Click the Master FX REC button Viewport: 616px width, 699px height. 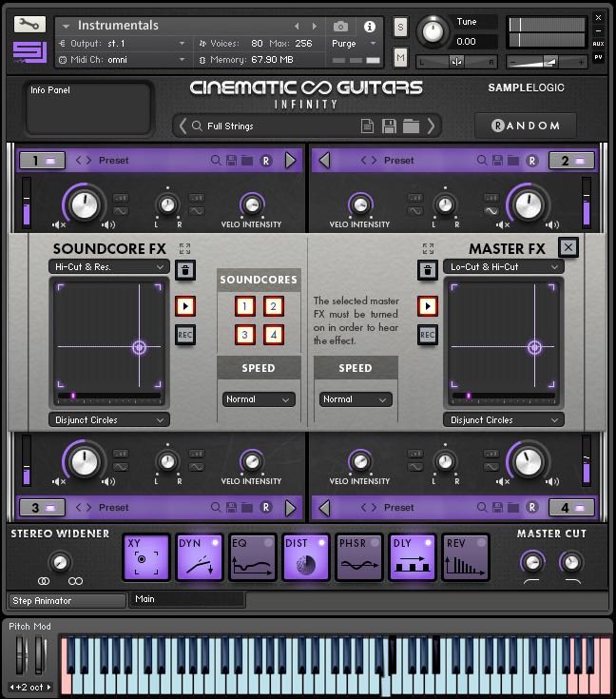click(x=428, y=335)
